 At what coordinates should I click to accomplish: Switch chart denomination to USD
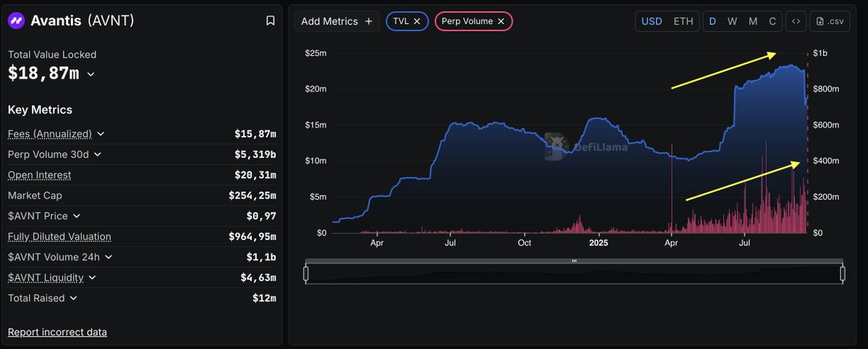pyautogui.click(x=652, y=21)
